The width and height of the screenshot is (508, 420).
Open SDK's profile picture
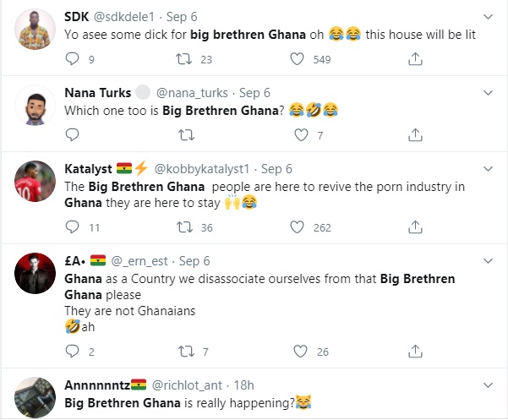tap(36, 34)
